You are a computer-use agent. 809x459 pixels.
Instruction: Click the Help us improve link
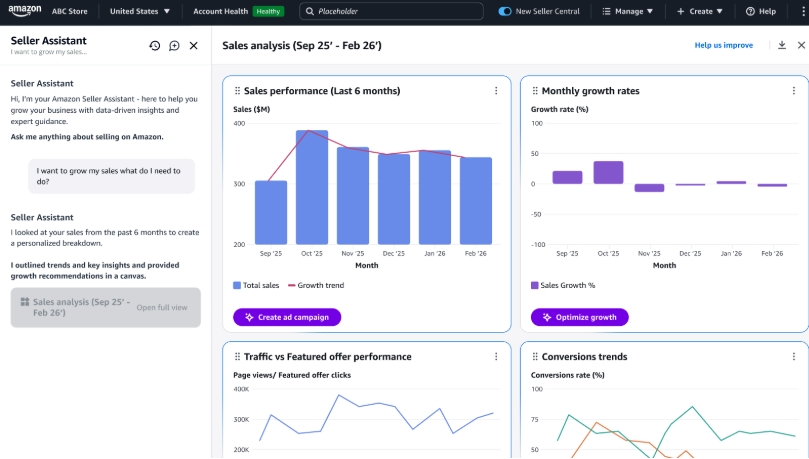click(x=724, y=46)
